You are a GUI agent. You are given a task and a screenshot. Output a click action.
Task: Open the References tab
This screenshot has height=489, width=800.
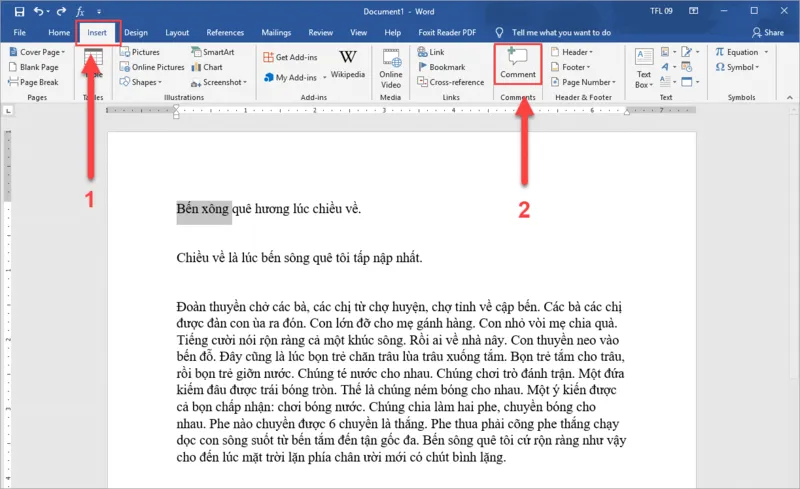click(225, 33)
